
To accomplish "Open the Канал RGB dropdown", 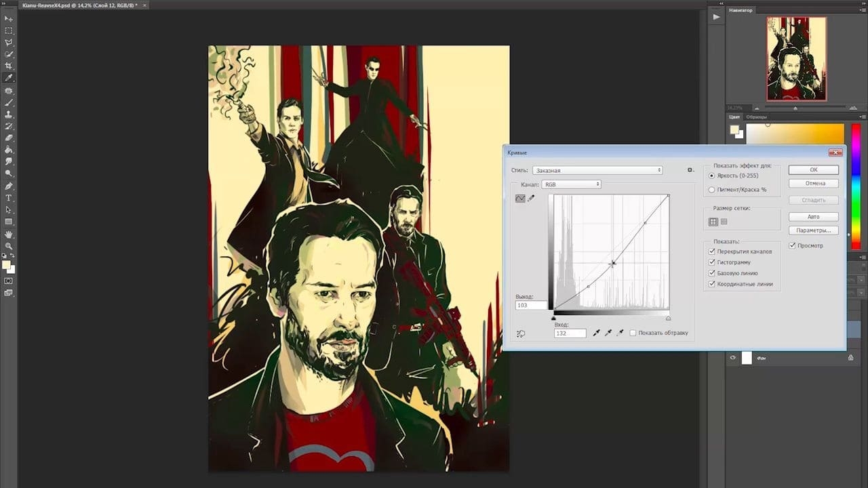I will point(571,184).
